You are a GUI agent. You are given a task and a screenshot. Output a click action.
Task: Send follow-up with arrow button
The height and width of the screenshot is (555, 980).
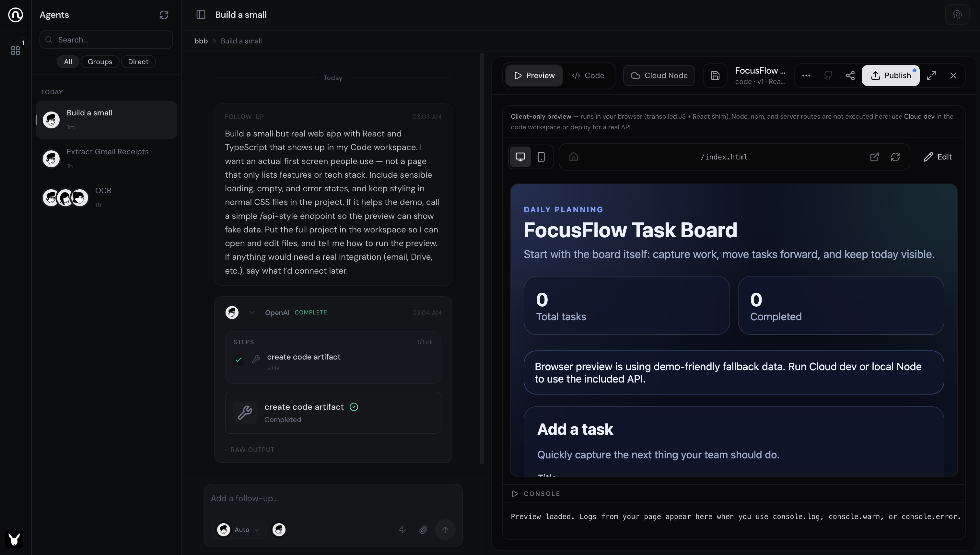click(445, 529)
